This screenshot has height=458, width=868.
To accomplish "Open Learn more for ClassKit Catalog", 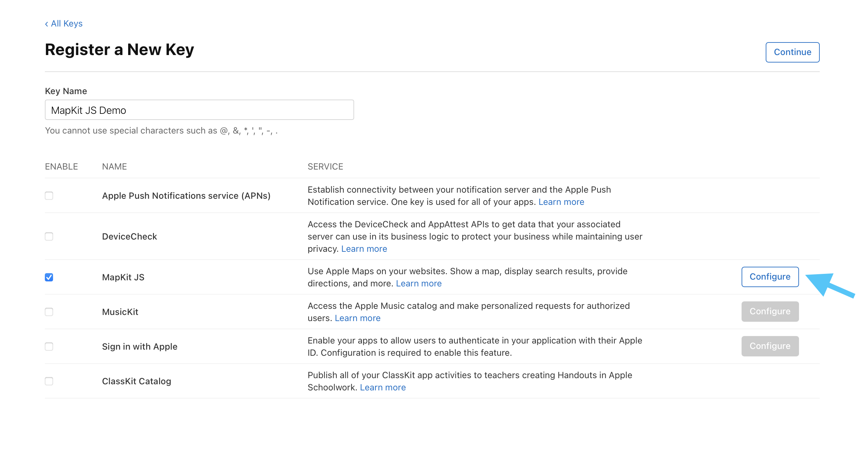I will point(383,387).
